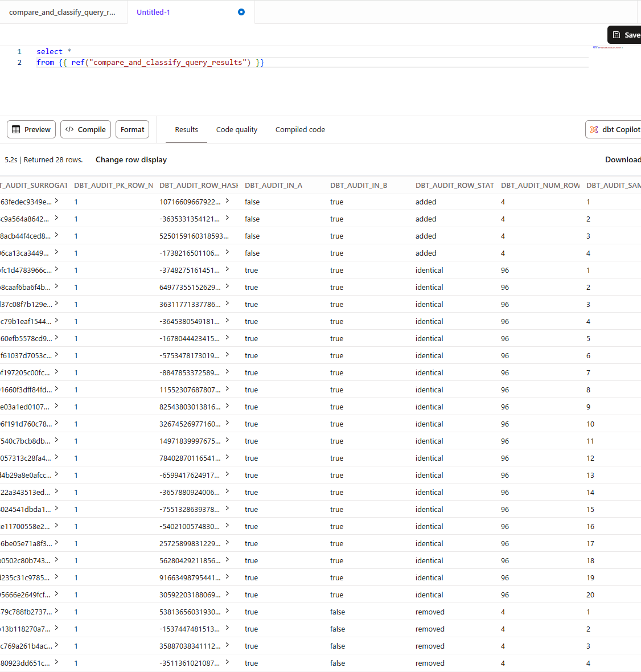
Task: Click 'identical' cell in -3748275161451 row
Action: coord(429,271)
